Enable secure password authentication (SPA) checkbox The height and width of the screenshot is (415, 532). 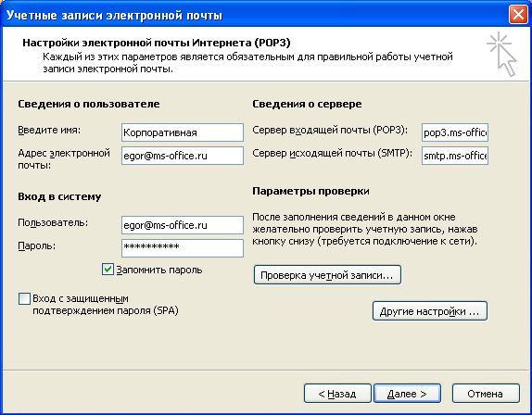point(24,299)
